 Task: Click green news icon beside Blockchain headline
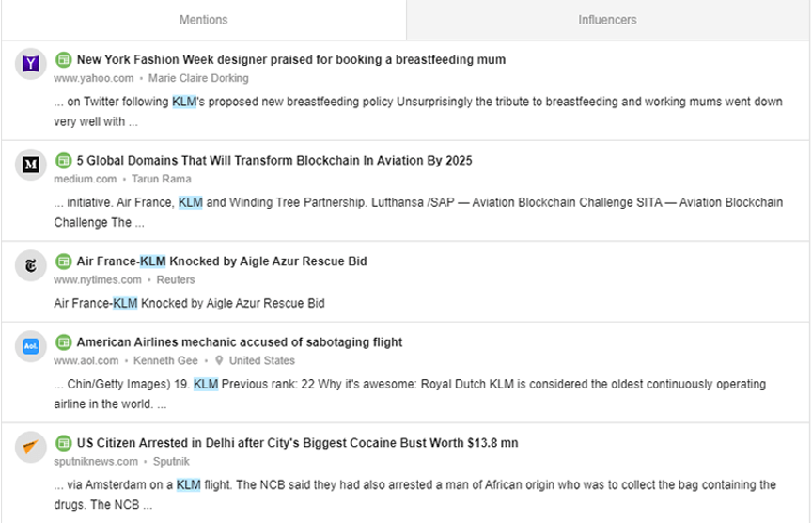(64, 160)
